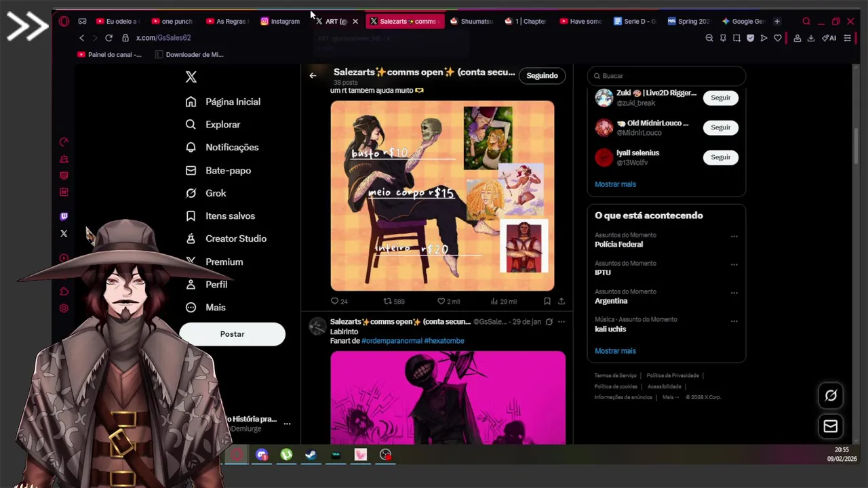Switch to the one punch tab
This screenshot has height=488, width=868.
[x=172, y=21]
